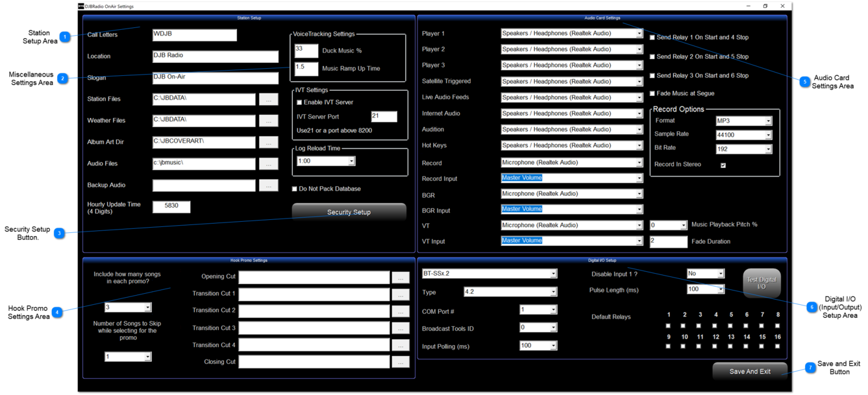Open Music Playback Pitch % dropdown
This screenshot has width=868, height=395.
[x=683, y=226]
